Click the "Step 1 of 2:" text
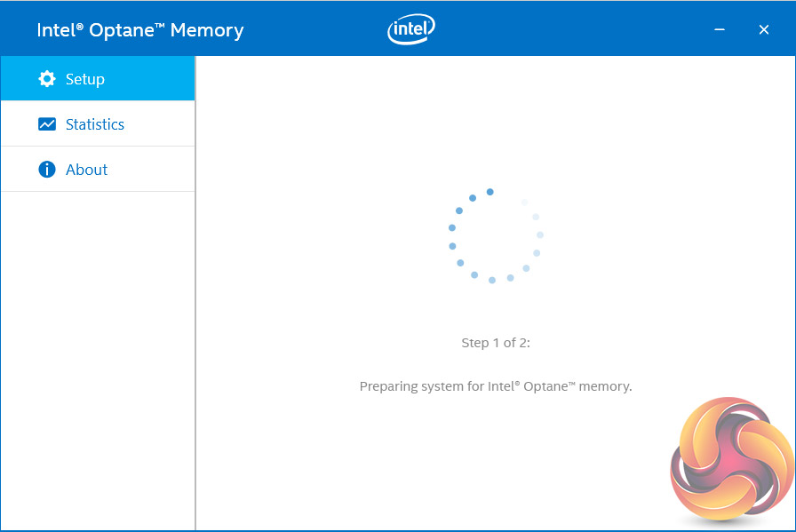This screenshot has height=532, width=796. point(496,343)
